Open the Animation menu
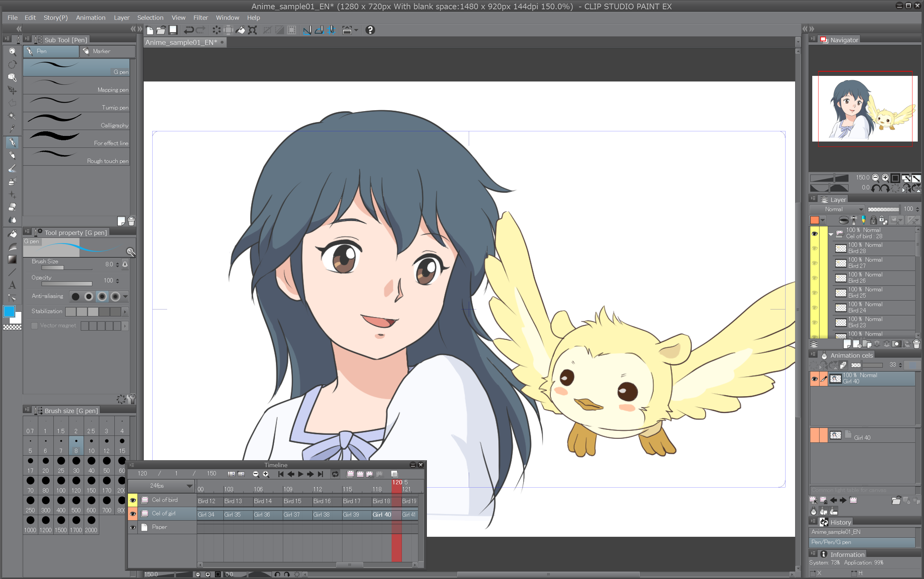The image size is (924, 579). [x=90, y=17]
